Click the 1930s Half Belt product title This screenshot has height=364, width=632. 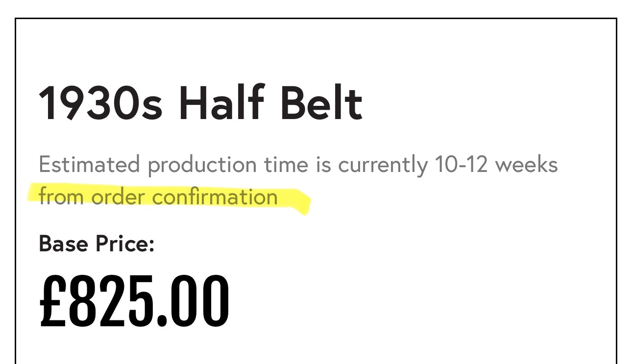(x=201, y=103)
